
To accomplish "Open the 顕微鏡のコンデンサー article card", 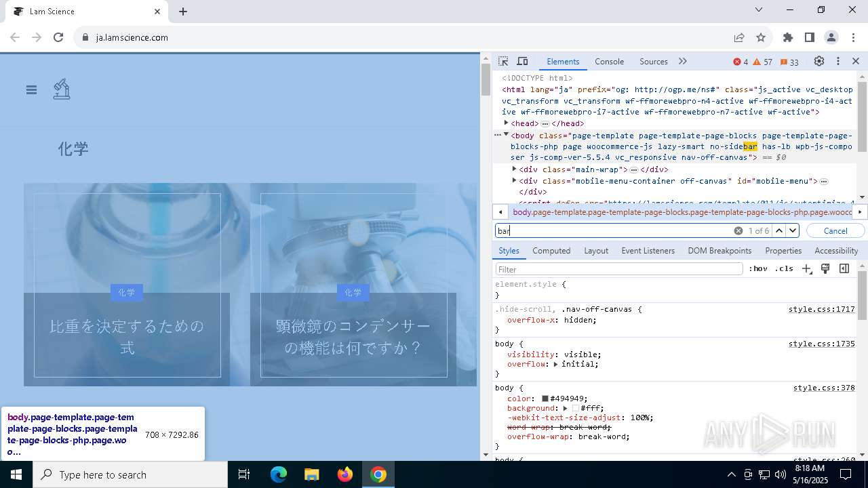I will click(353, 337).
